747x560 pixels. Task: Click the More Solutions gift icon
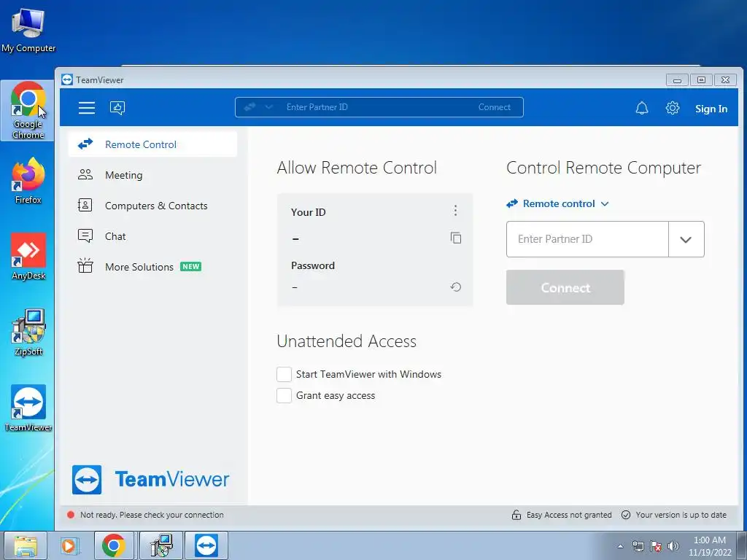tap(85, 265)
